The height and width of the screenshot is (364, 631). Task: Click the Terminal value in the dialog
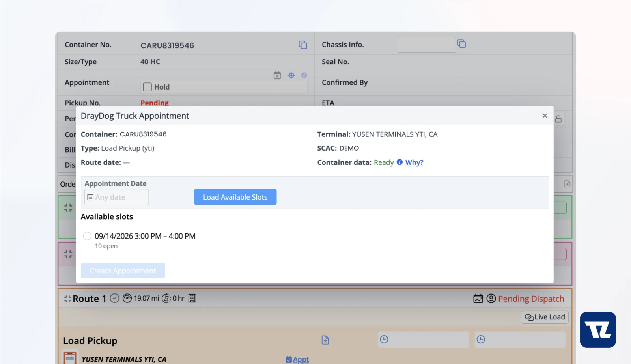pyautogui.click(x=395, y=134)
